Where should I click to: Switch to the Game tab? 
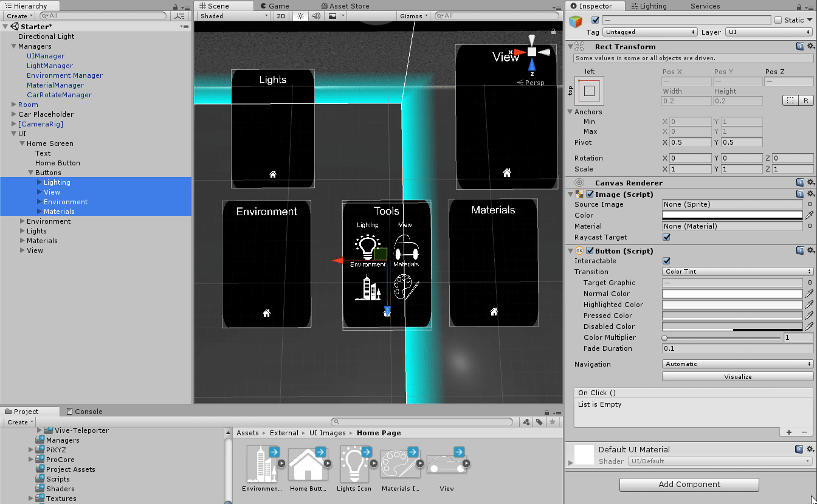[279, 5]
